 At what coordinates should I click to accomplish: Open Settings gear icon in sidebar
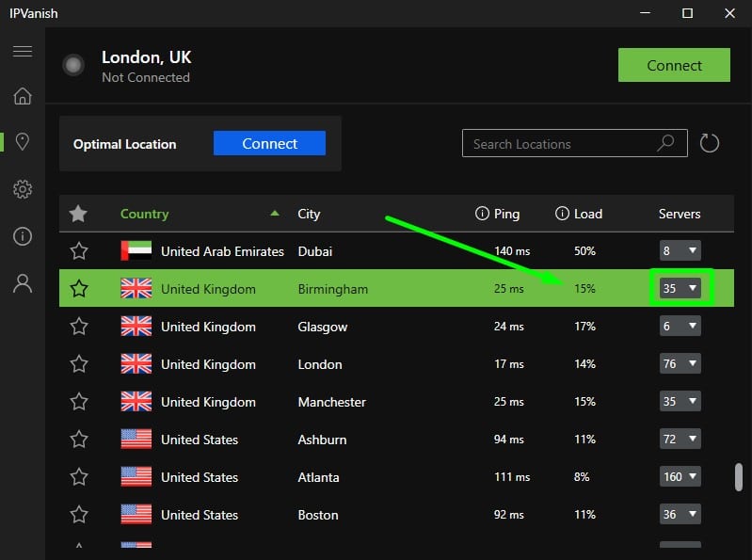(x=23, y=189)
